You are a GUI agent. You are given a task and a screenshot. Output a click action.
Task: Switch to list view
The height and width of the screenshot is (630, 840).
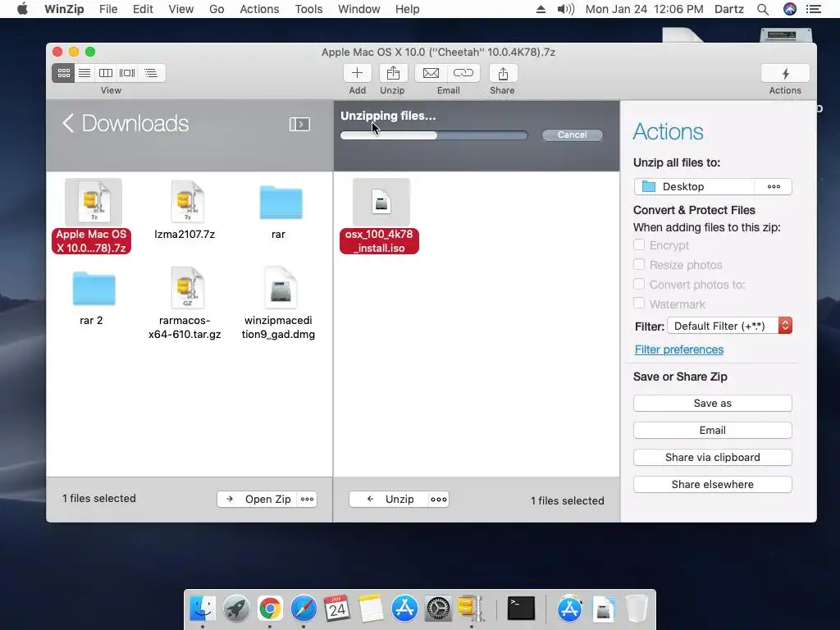[84, 73]
